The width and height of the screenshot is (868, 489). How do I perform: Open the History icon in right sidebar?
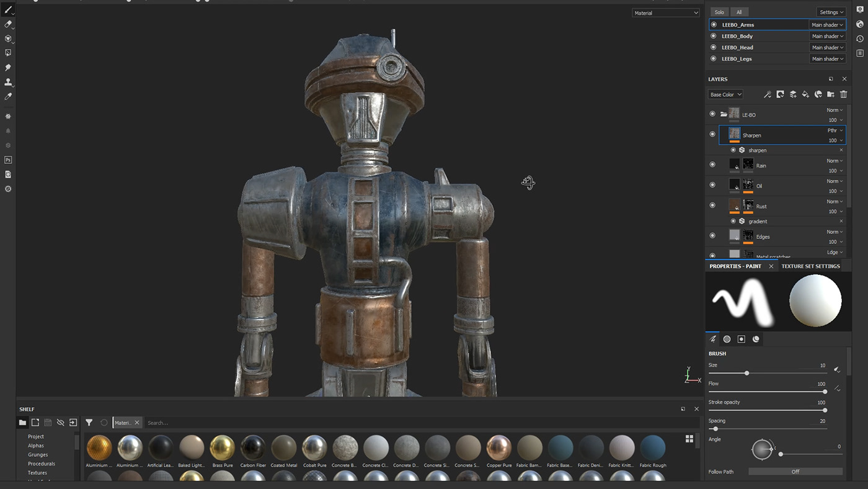(860, 38)
